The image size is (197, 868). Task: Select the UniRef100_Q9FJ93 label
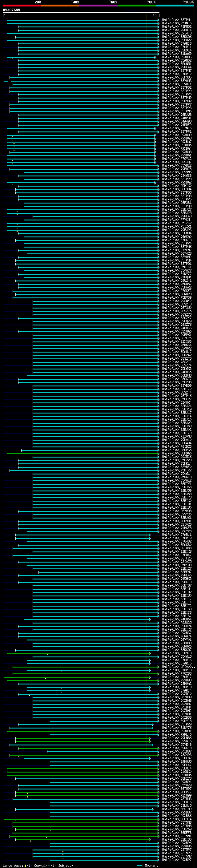coord(176,230)
